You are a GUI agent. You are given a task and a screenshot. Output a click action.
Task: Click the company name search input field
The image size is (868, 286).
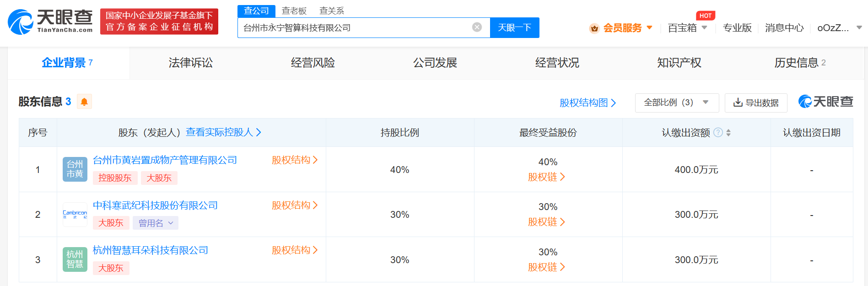355,27
